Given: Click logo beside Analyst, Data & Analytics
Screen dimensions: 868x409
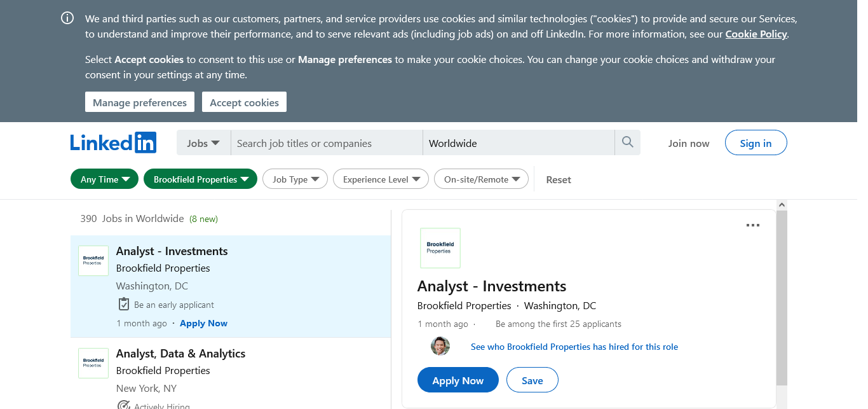Looking at the screenshot, I should (93, 363).
